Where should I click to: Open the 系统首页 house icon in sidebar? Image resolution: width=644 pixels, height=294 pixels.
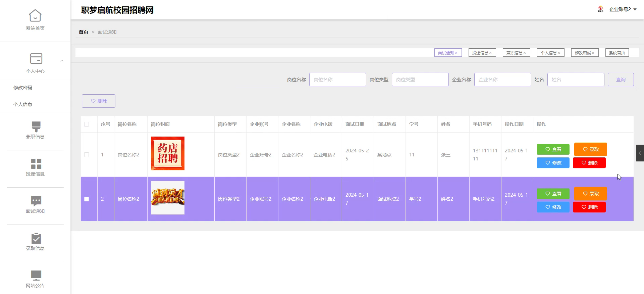(x=35, y=15)
